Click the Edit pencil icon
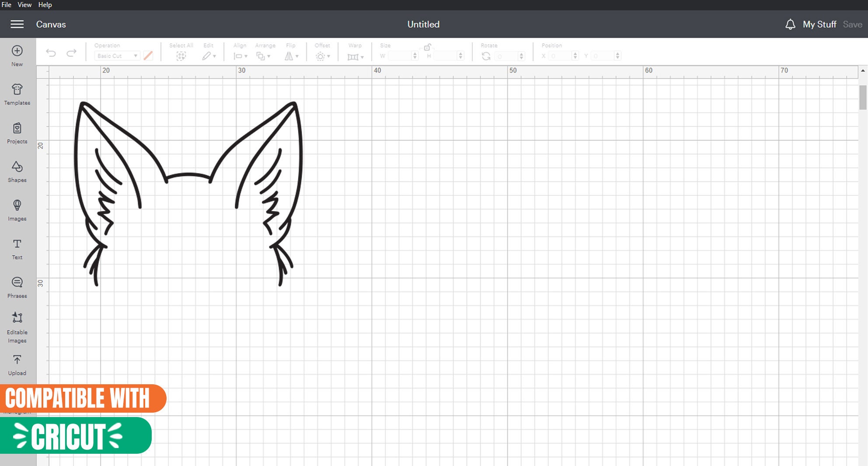The width and height of the screenshot is (868, 466). click(x=206, y=56)
